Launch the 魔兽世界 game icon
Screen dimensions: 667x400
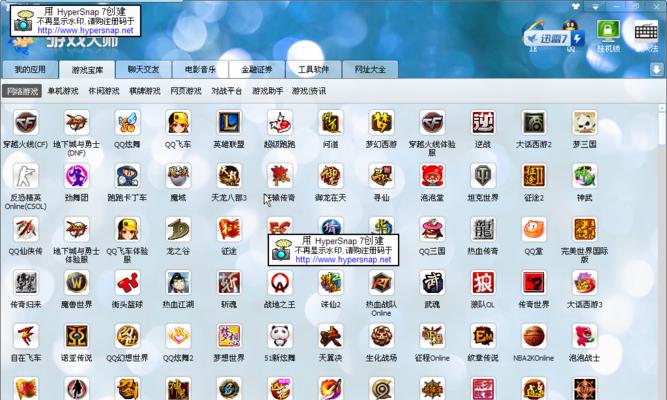click(77, 283)
